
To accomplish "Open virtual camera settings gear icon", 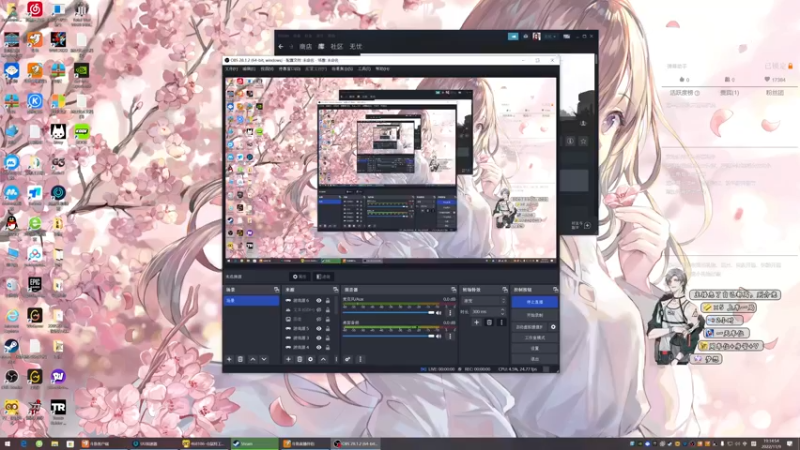I will click(x=553, y=327).
